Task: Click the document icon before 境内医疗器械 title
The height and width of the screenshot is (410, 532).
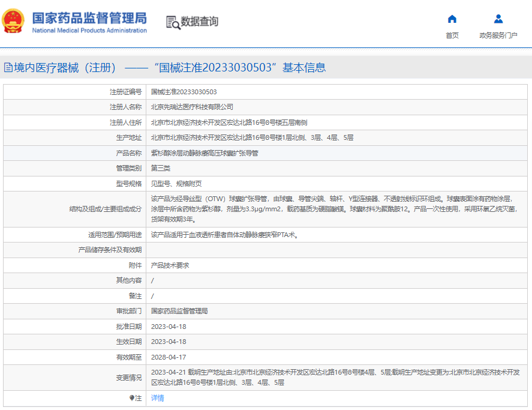Action: click(8, 68)
